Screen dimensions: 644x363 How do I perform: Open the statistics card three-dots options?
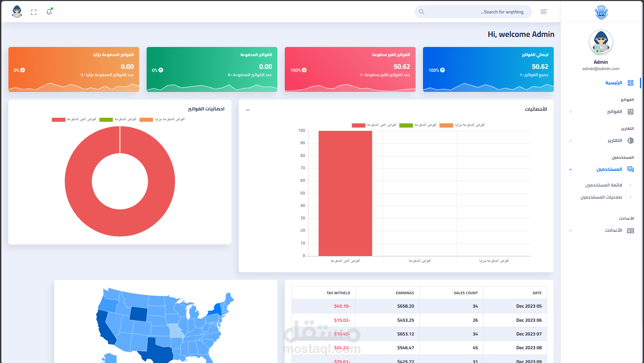[248, 109]
